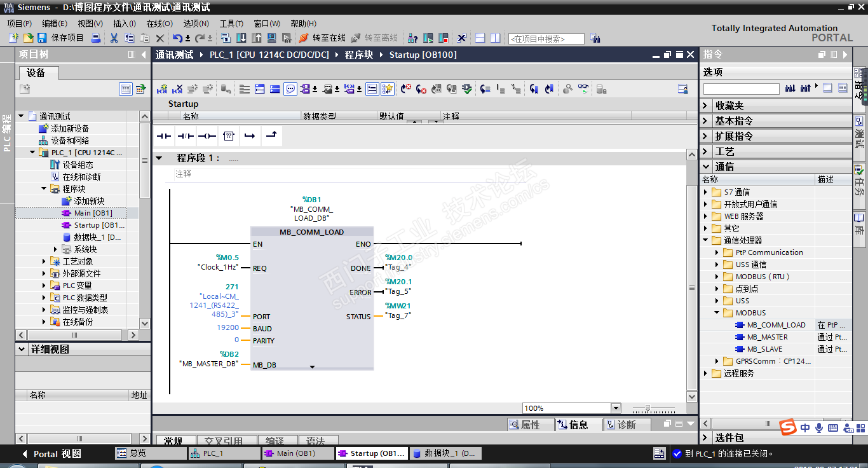Screen dimensions: 868x468
Task: Delete with the X icon in toolbar
Action: tap(160, 38)
